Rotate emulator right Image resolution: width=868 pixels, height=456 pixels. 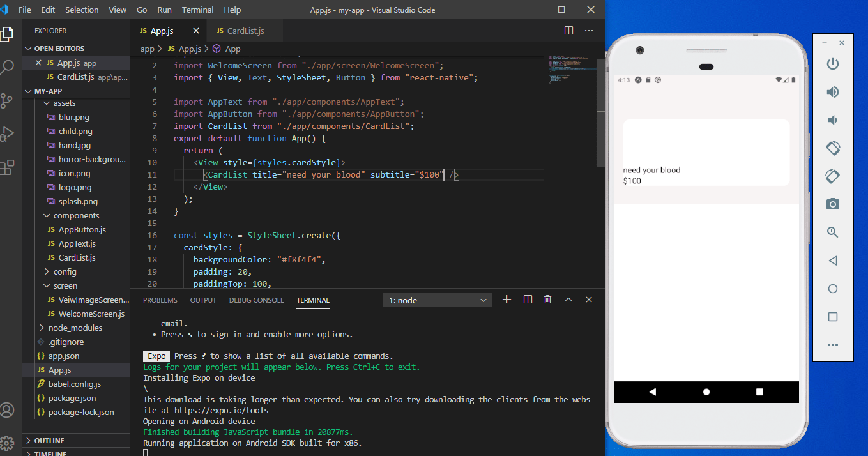click(x=832, y=176)
